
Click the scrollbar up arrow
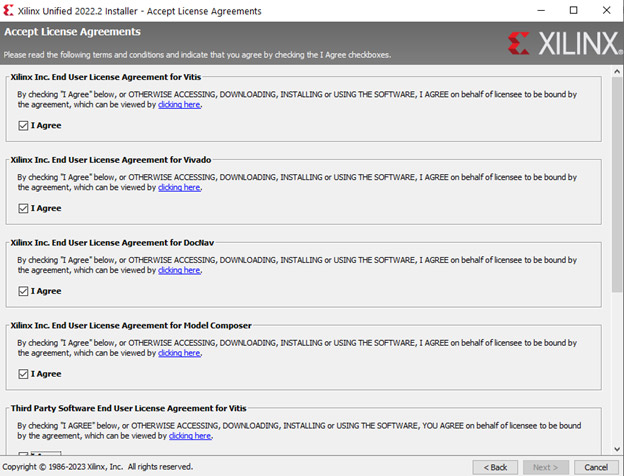tap(617, 72)
